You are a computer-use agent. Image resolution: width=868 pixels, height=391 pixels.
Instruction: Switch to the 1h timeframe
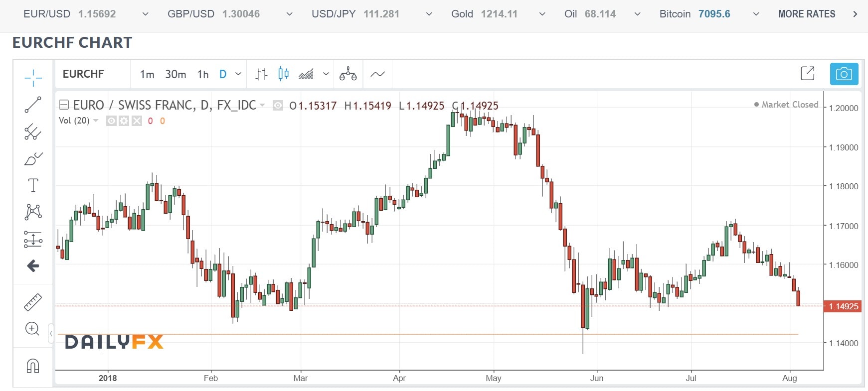click(x=203, y=74)
